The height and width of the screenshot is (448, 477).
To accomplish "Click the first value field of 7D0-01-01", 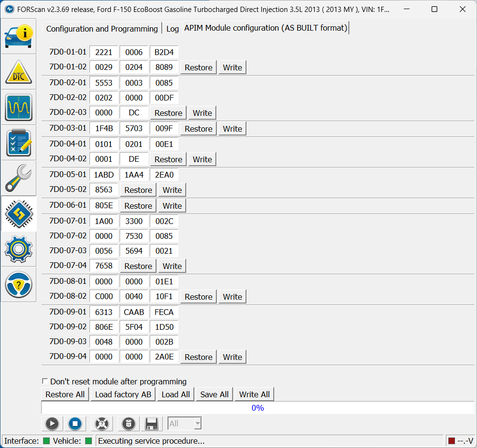I will [x=103, y=52].
